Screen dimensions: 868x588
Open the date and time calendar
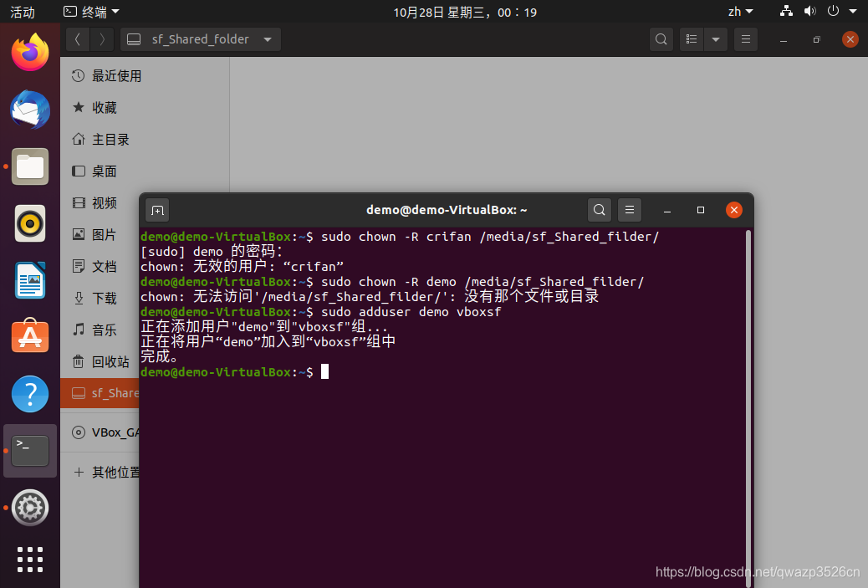(x=465, y=13)
